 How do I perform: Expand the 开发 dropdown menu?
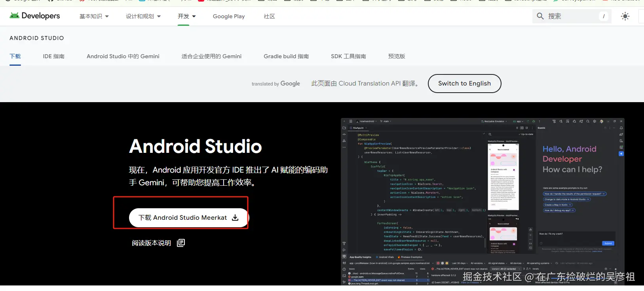187,16
